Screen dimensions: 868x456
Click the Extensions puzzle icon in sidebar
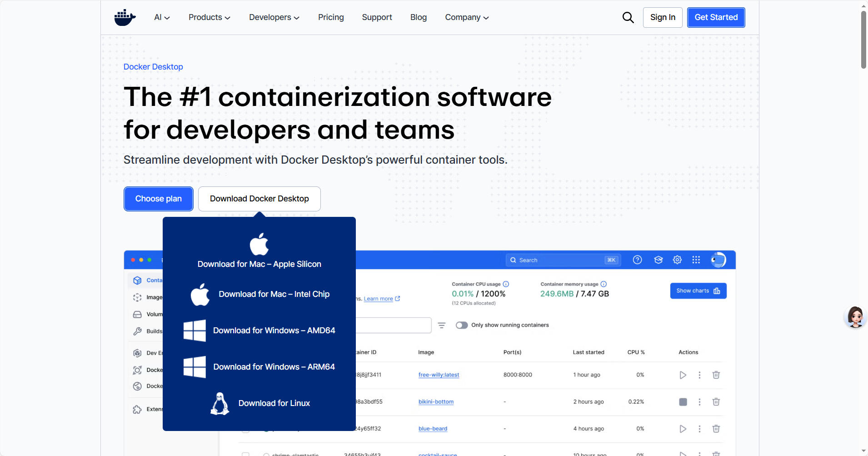pos(137,410)
